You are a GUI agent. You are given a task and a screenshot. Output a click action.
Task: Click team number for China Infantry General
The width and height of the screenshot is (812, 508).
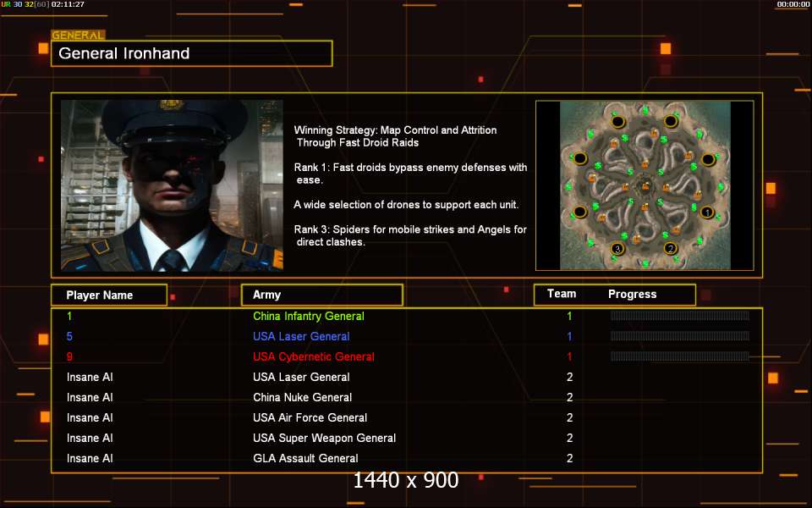pos(569,316)
